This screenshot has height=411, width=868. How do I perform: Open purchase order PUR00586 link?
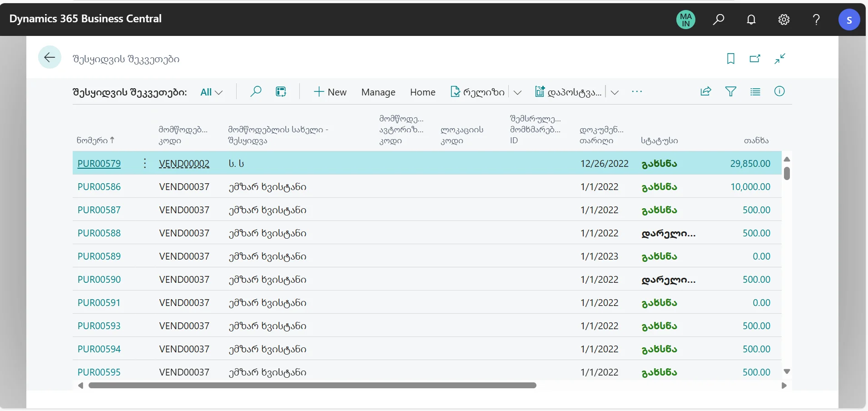coord(99,187)
